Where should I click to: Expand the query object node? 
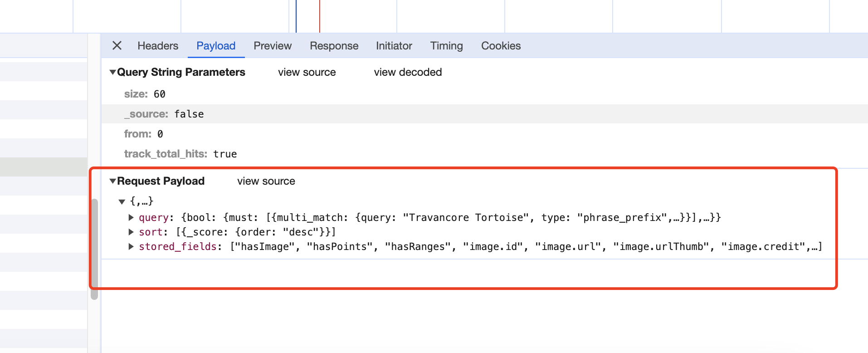click(131, 217)
